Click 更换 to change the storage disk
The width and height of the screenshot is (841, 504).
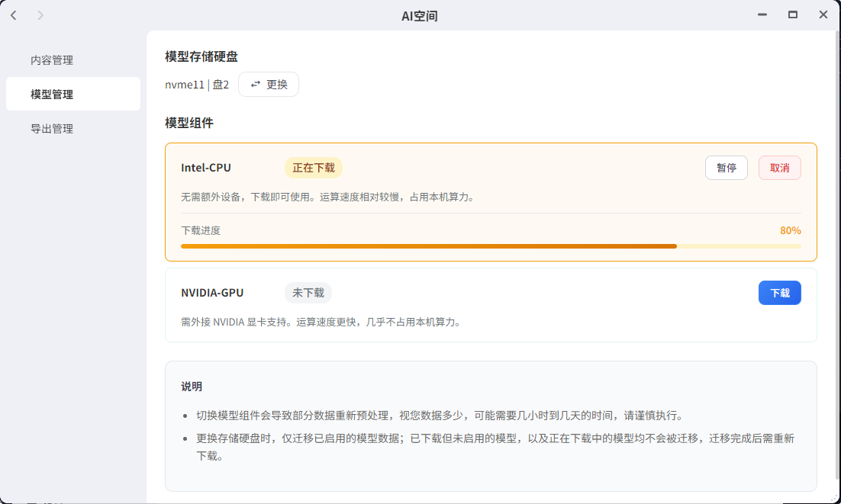pos(269,85)
